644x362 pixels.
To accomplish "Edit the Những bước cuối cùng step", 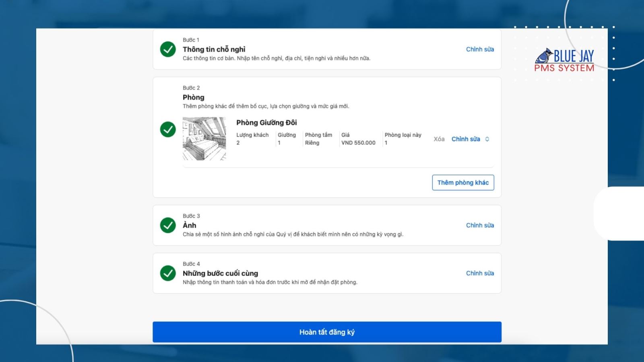I will tap(480, 273).
